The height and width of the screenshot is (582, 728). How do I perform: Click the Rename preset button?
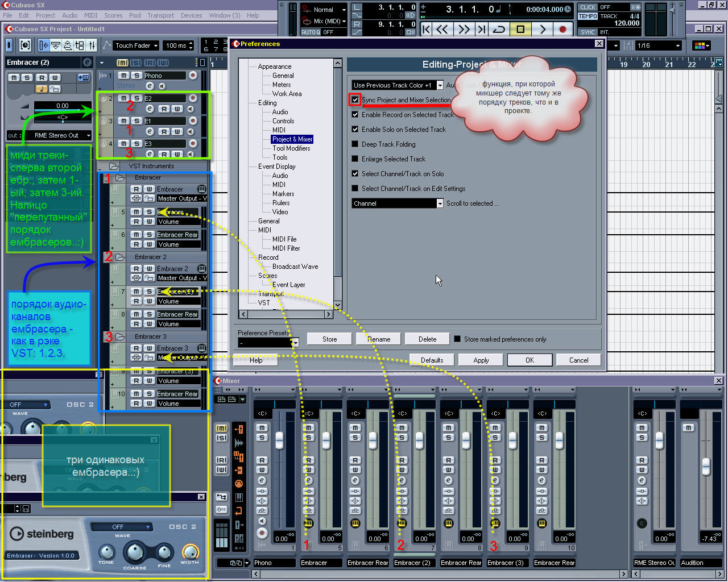tap(379, 339)
